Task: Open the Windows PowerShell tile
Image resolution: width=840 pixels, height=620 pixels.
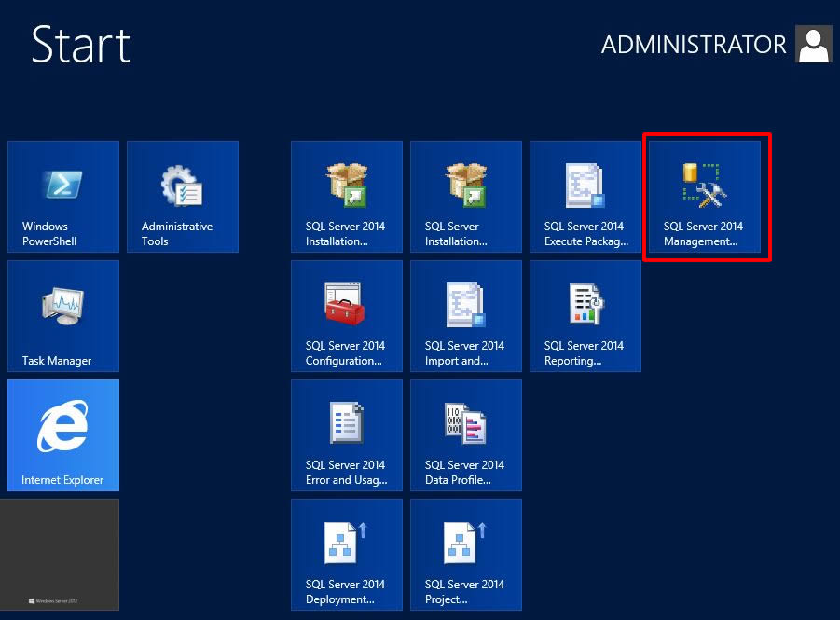Action: (63, 197)
